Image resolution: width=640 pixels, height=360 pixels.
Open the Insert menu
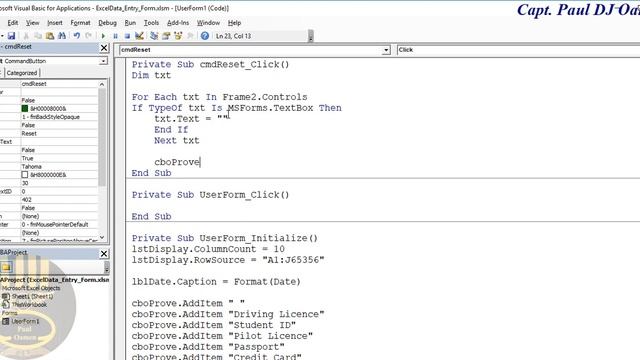coord(55,23)
